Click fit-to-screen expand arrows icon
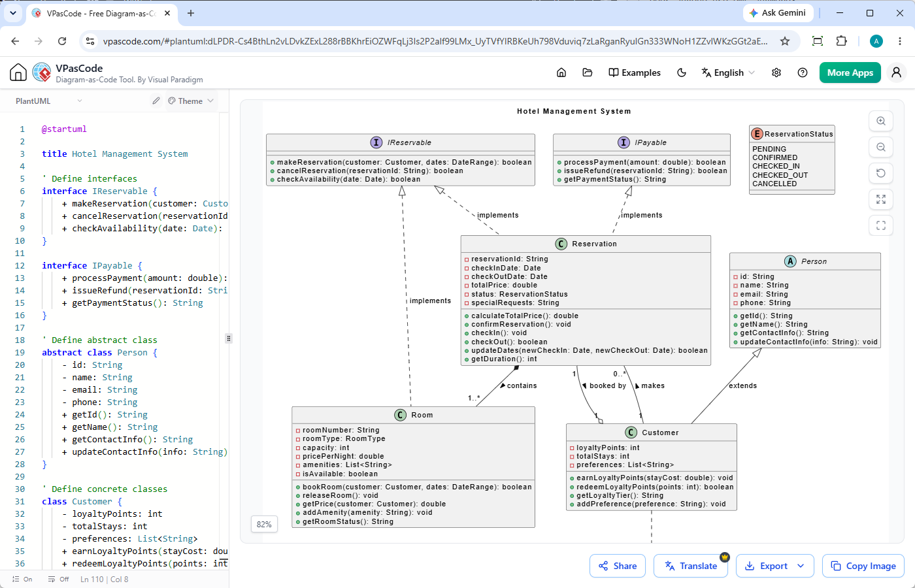Screen dimensions: 915x588 pos(881,199)
